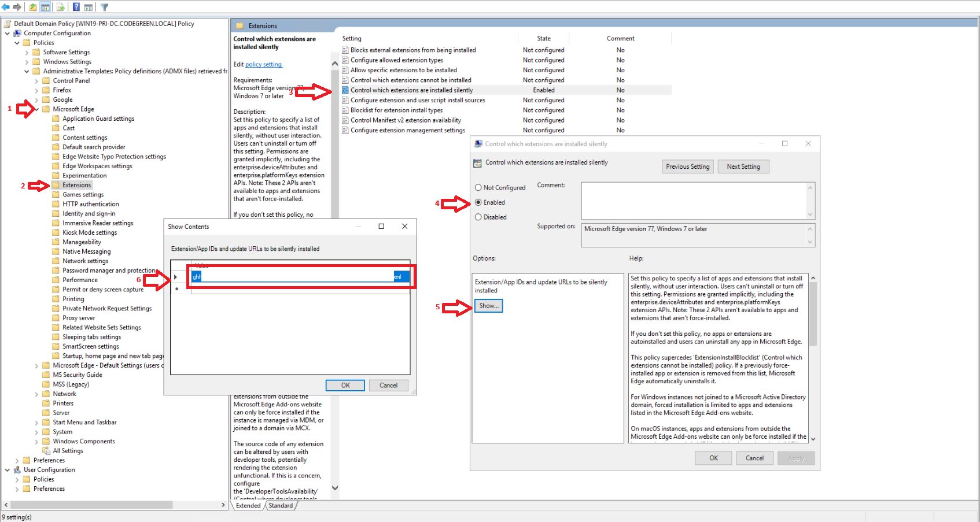Image resolution: width=980 pixels, height=522 pixels.
Task: Toggle the Show/Hide Console Tree toolbar icon
Action: (45, 7)
